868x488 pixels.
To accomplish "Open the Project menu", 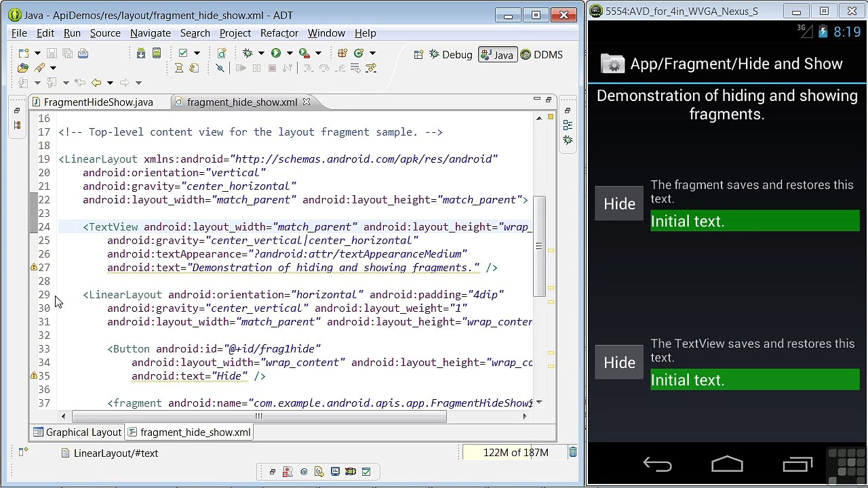I will (235, 33).
